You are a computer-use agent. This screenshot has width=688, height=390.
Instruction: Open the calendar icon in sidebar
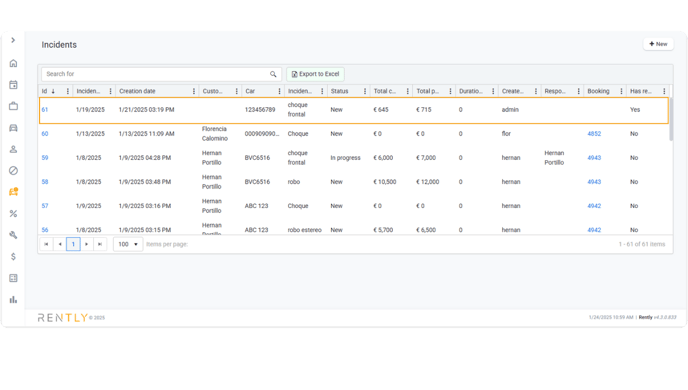[x=13, y=85]
